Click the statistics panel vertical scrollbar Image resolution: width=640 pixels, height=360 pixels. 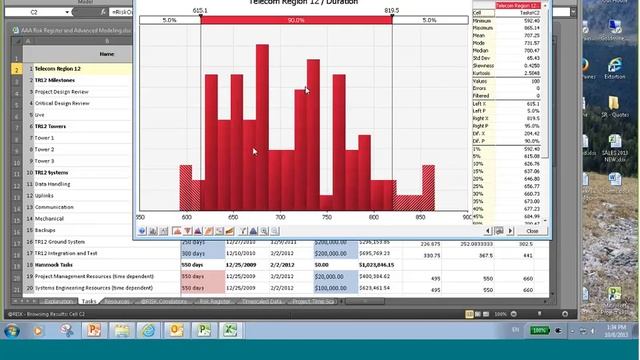pyautogui.click(x=546, y=112)
